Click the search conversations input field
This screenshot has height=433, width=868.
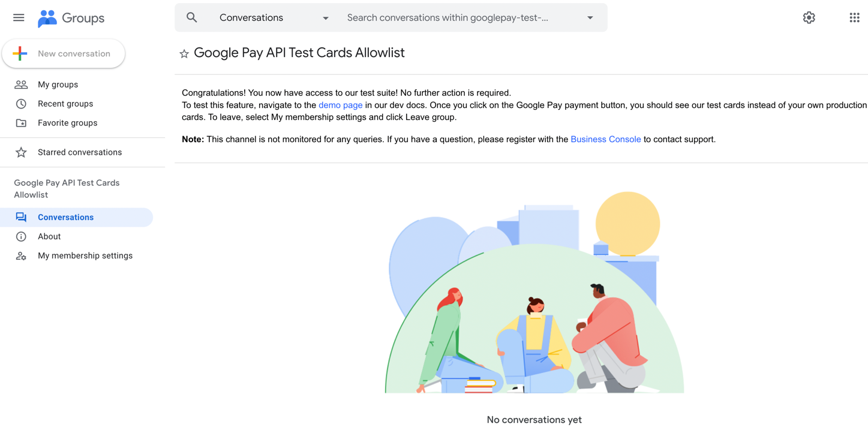point(456,18)
